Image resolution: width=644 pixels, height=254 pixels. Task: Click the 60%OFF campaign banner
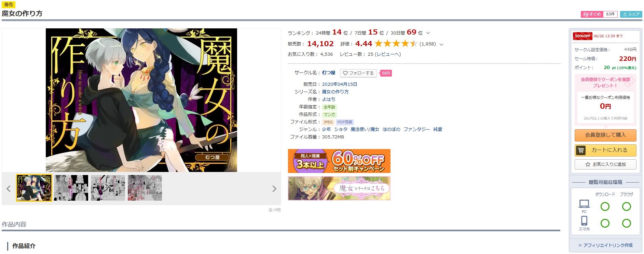point(339,161)
